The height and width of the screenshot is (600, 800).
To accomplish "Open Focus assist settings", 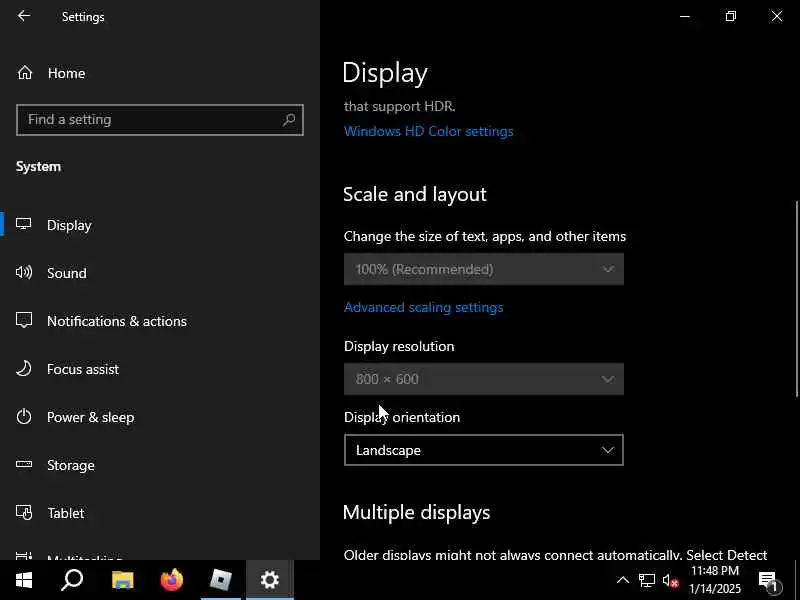I will click(160, 369).
